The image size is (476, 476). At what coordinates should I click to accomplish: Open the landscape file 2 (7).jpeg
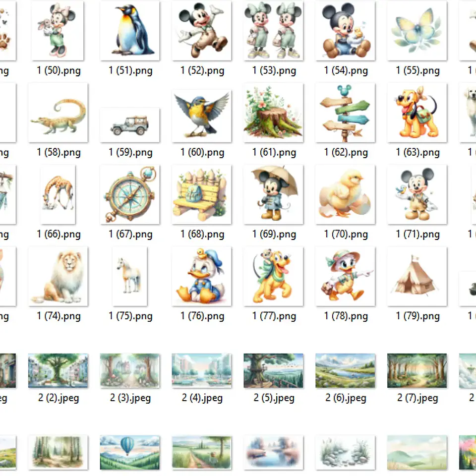(417, 370)
